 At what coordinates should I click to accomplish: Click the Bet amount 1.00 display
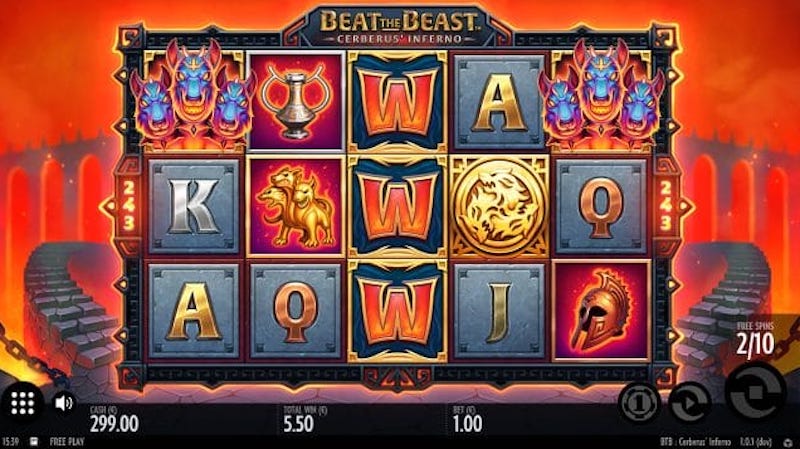tap(467, 419)
